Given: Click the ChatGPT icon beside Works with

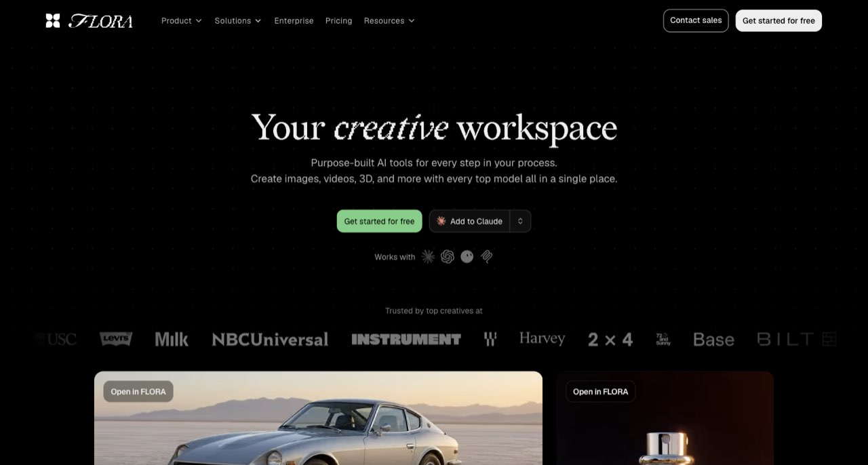Looking at the screenshot, I should pos(448,256).
